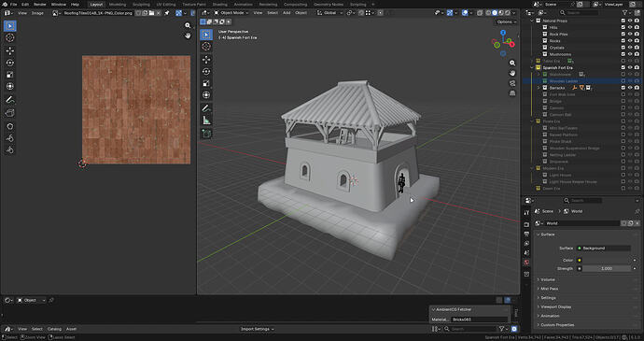644x341 pixels.
Task: Open the Output properties tab
Action: click(x=527, y=234)
